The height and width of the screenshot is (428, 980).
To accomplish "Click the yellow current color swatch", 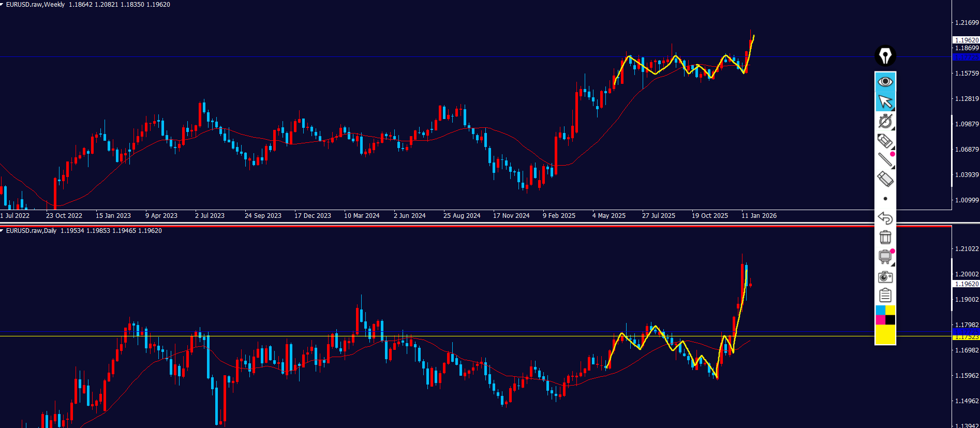I will point(885,335).
